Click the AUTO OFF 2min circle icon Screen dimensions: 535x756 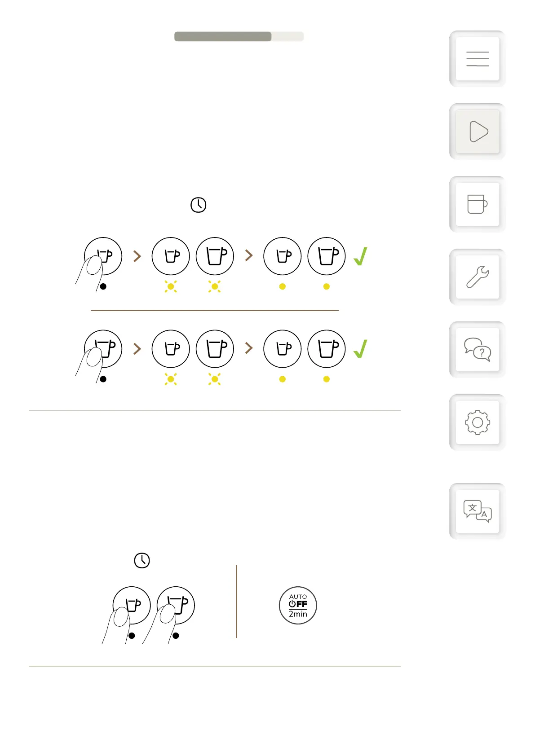click(298, 605)
